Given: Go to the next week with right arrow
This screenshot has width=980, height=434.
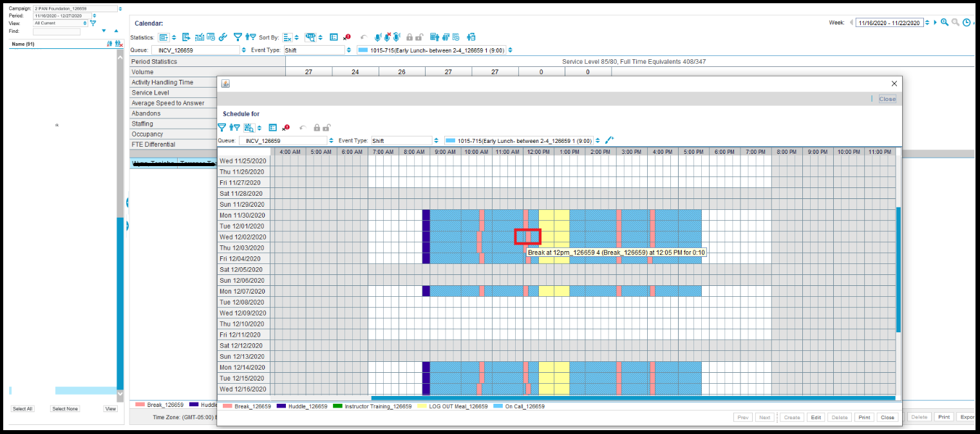Looking at the screenshot, I should (936, 23).
